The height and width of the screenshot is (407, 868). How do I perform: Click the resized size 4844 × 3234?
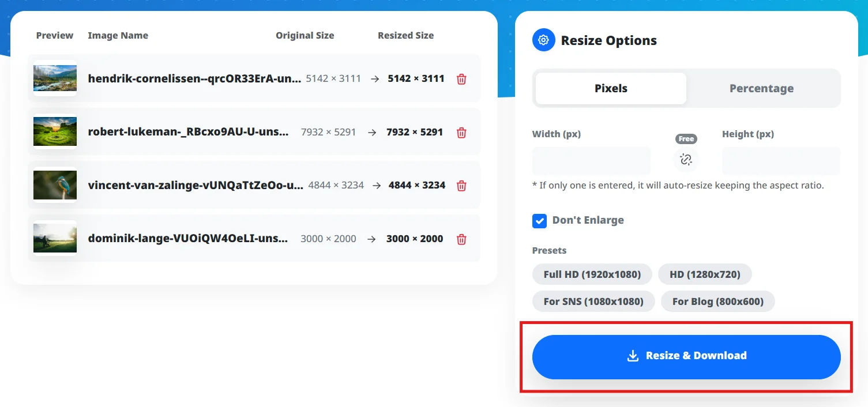(x=417, y=186)
